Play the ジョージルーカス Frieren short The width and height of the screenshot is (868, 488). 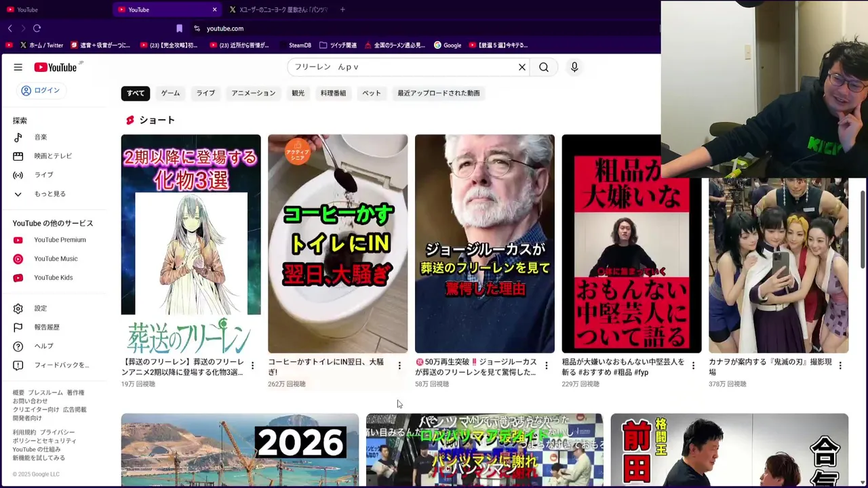[485, 244]
